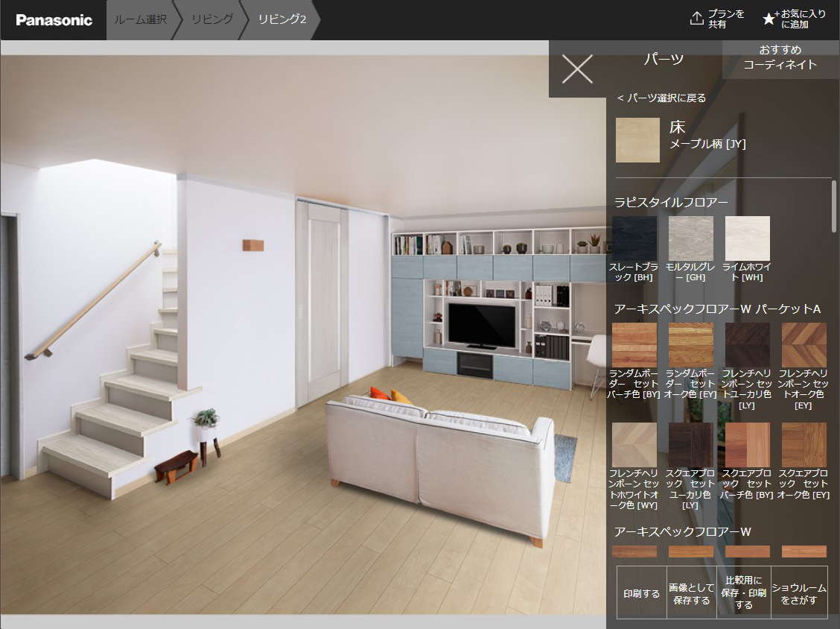This screenshot has height=629, width=840.
Task: Click the share plan upload icon
Action: 697,19
